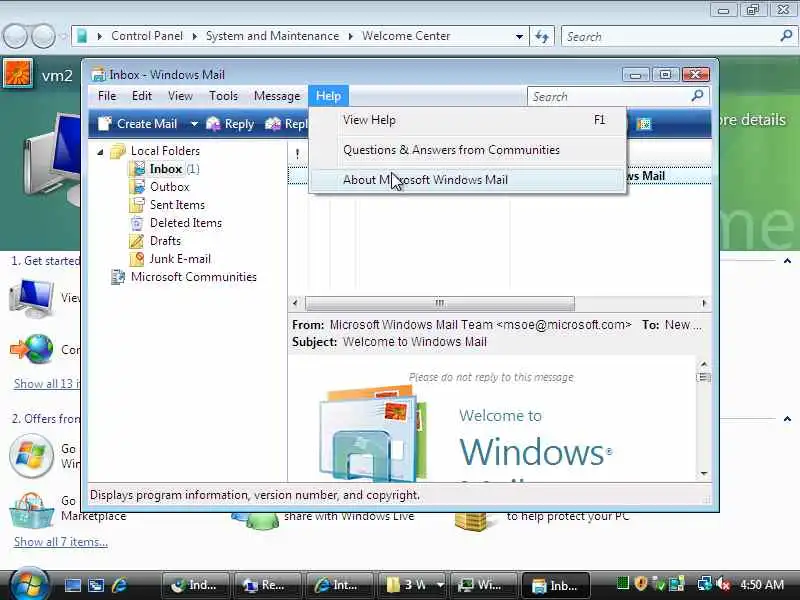Open the File menu
This screenshot has height=600, width=800.
107,96
